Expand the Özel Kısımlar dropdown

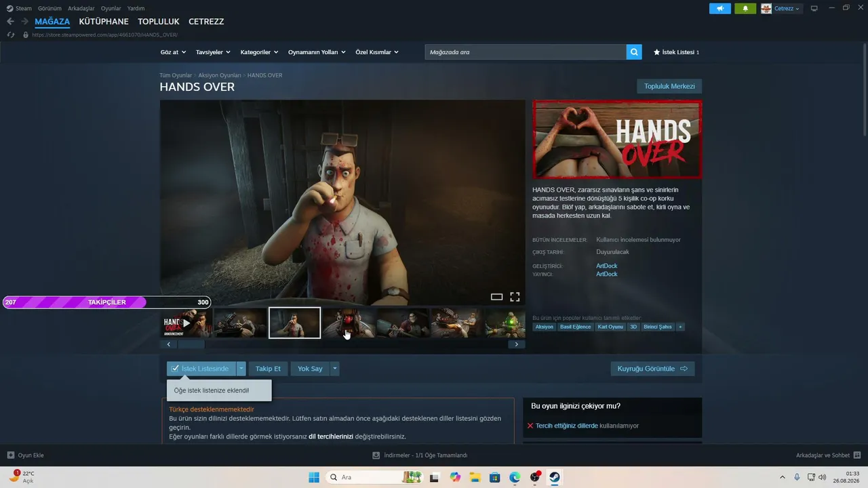point(377,52)
